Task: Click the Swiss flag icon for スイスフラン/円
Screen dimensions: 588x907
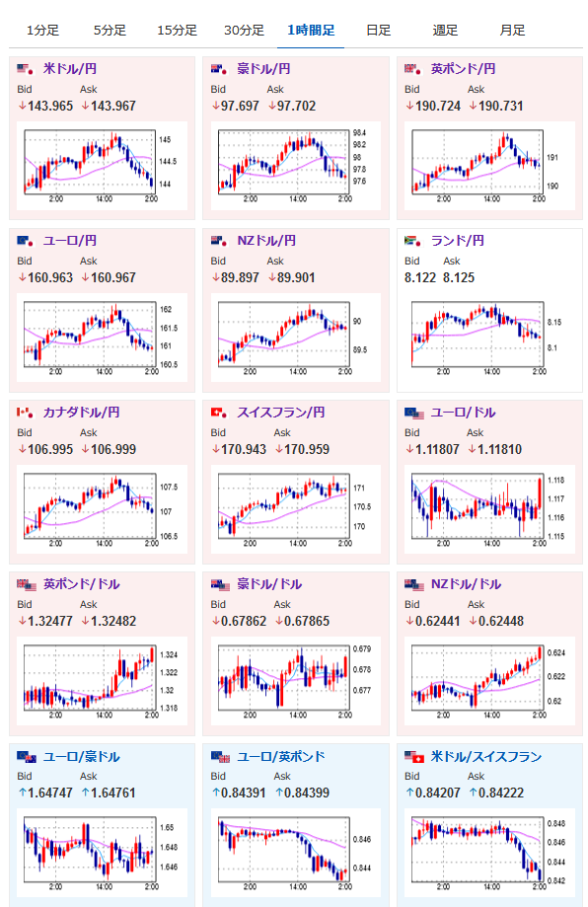Action: [x=220, y=413]
